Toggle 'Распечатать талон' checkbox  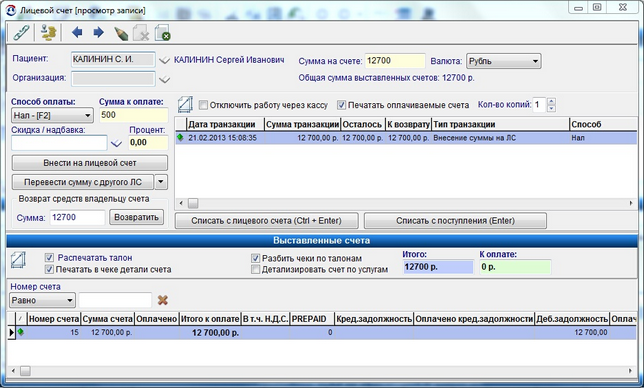pyautogui.click(x=49, y=257)
